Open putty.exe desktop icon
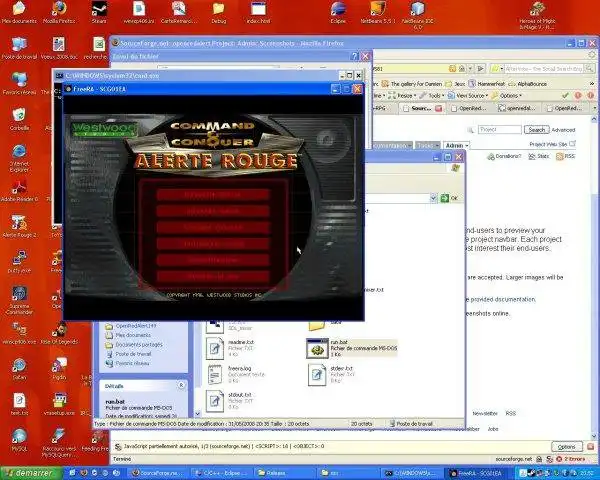The height and width of the screenshot is (480, 600). (19, 261)
